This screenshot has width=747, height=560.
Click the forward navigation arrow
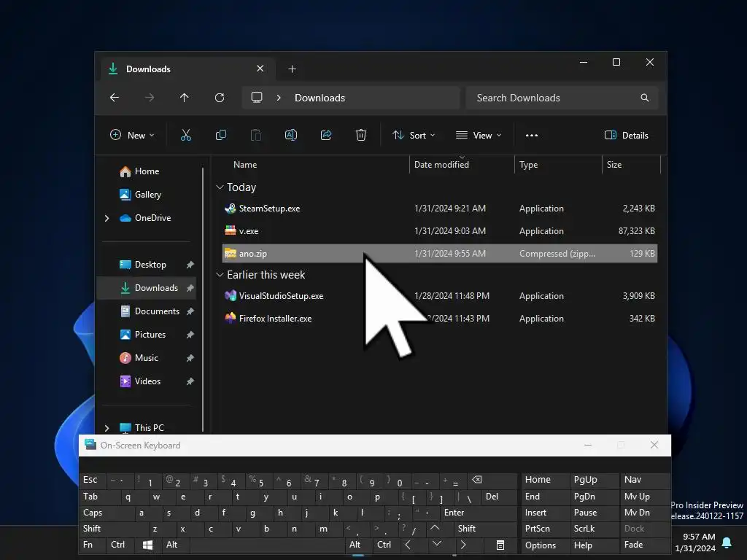click(x=150, y=98)
